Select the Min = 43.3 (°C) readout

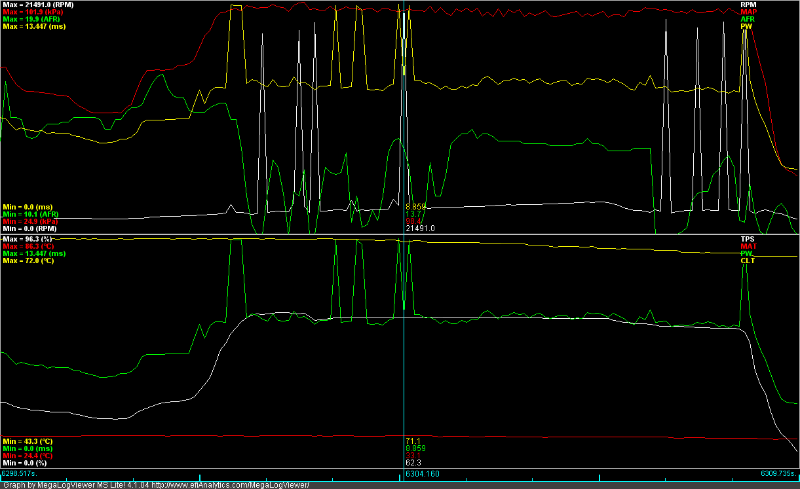pyautogui.click(x=29, y=441)
